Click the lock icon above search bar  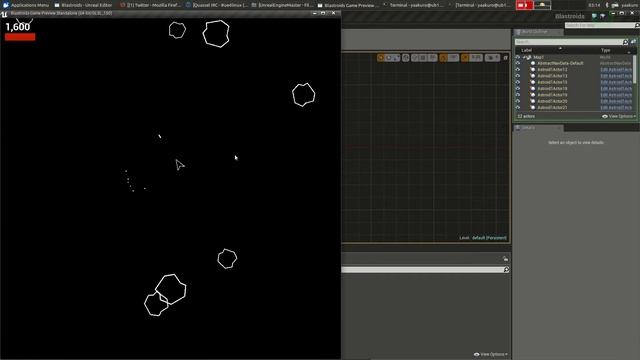[505, 259]
